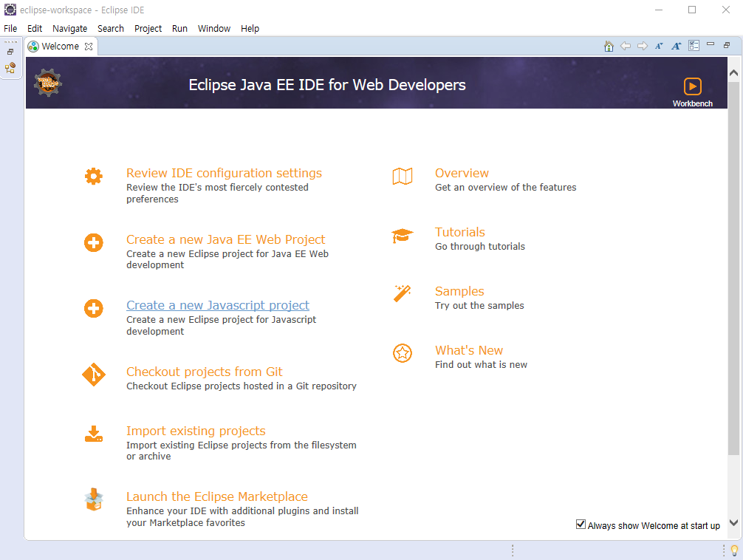Click the Workbench label in banner

(692, 103)
